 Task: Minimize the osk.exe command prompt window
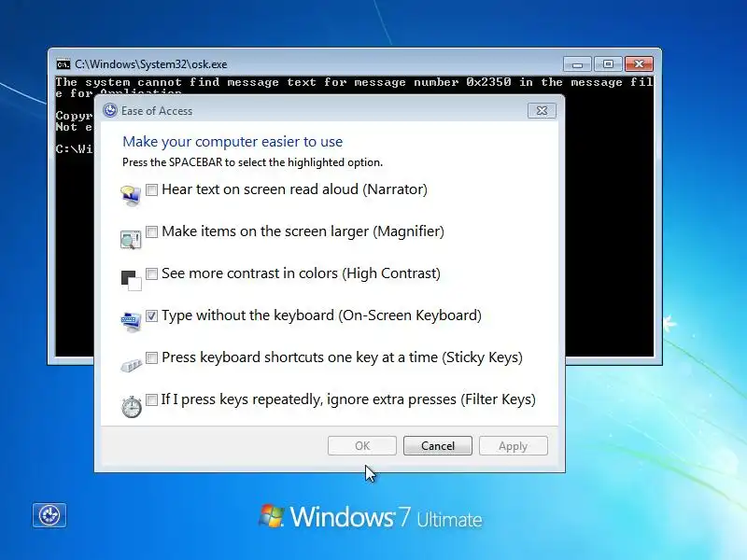(x=577, y=63)
